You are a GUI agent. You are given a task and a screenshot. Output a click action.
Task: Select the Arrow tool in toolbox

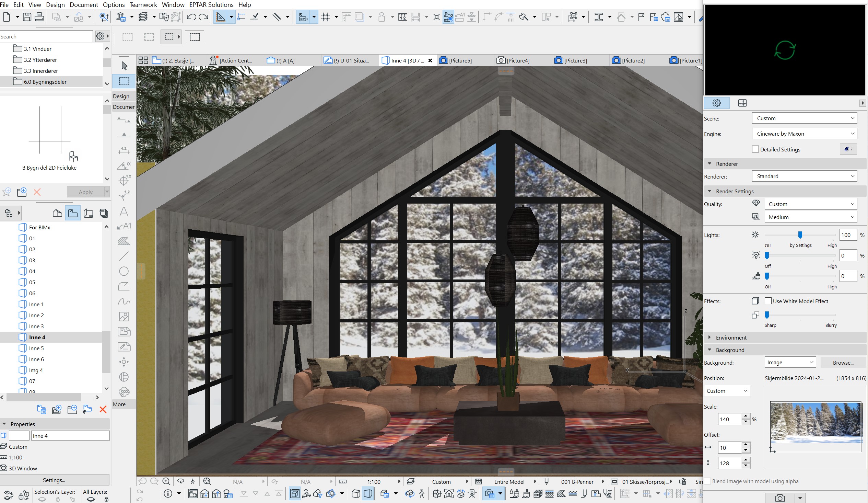(x=124, y=66)
